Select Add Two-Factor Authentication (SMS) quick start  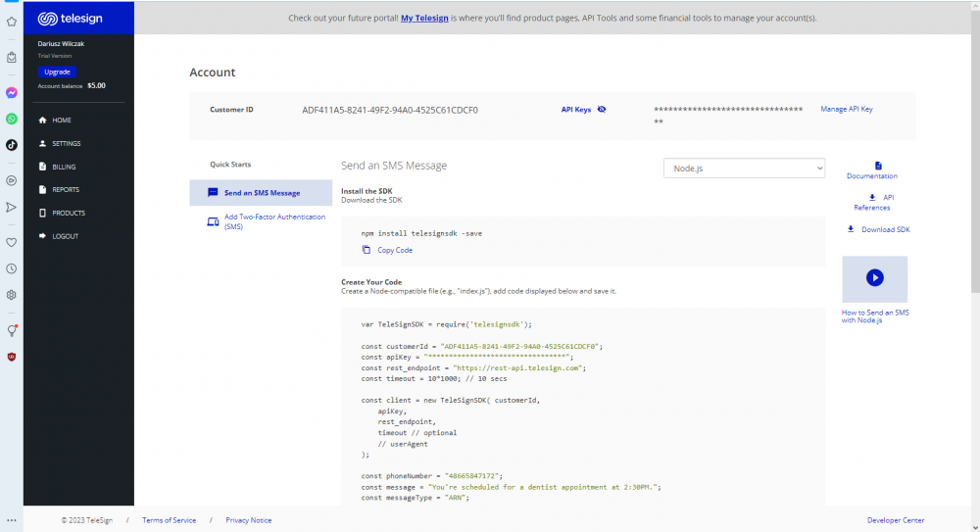coord(273,221)
